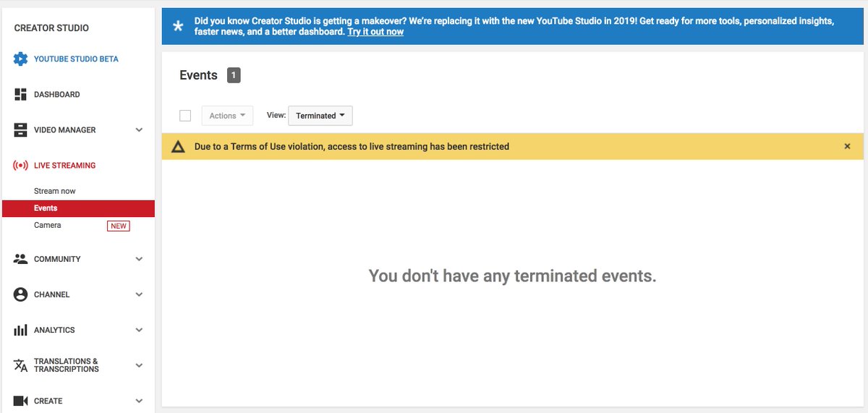
Task: Click the events count badge
Action: tap(234, 75)
